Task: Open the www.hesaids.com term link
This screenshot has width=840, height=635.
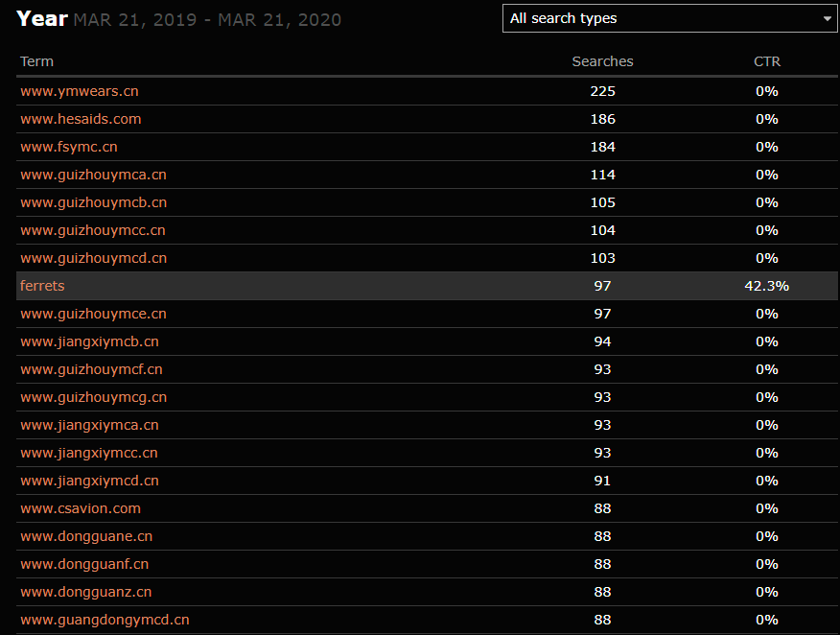Action: click(81, 119)
